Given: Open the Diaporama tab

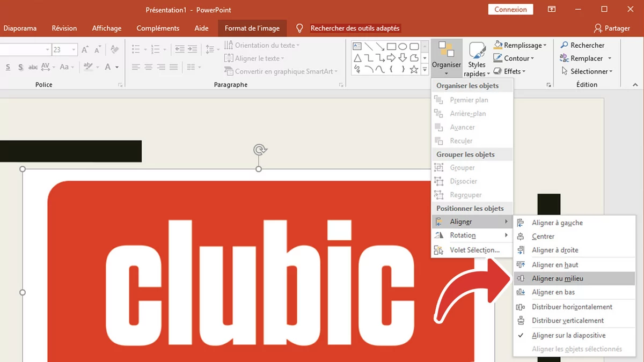Looking at the screenshot, I should (x=20, y=28).
